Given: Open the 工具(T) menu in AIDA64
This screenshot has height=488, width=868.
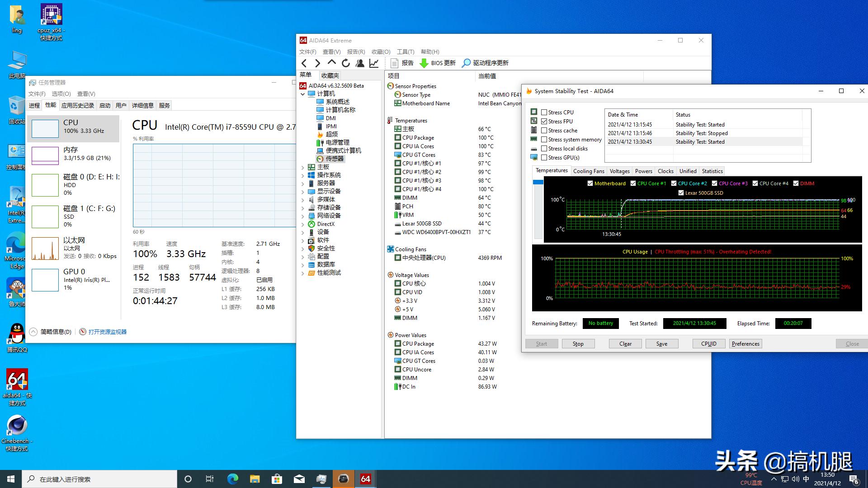Looking at the screenshot, I should tap(405, 52).
